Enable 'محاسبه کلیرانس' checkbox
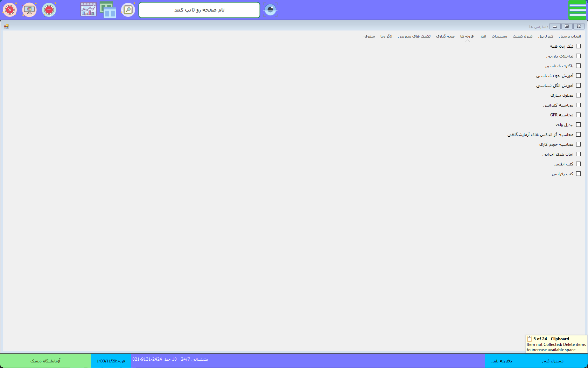This screenshot has height=368, width=588. point(578,105)
